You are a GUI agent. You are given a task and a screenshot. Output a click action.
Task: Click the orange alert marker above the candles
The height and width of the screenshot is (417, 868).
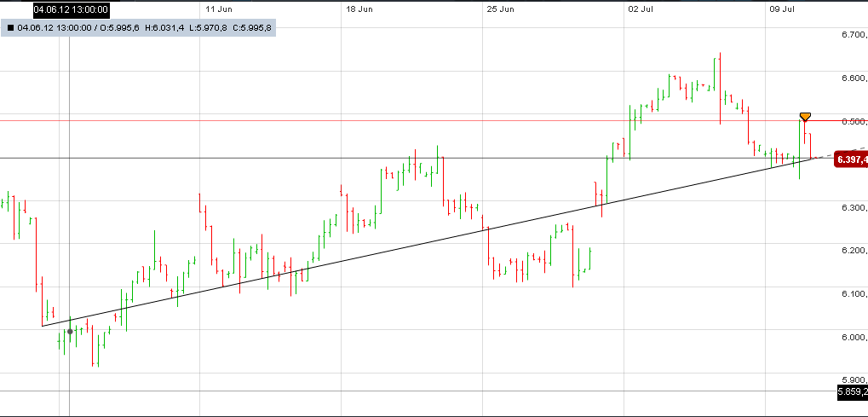point(804,116)
